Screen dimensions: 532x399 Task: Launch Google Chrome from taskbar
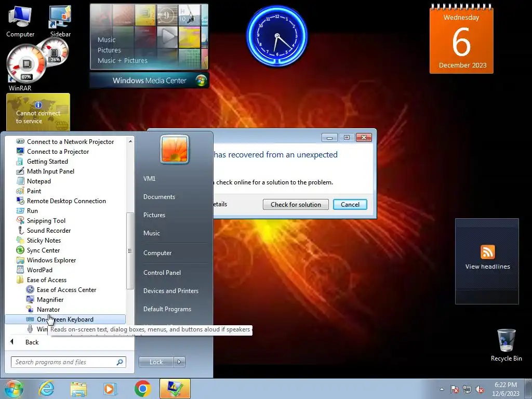coord(142,389)
